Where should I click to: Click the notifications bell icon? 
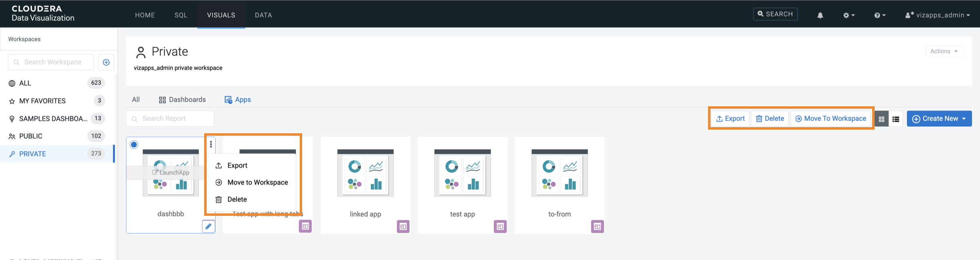point(820,15)
